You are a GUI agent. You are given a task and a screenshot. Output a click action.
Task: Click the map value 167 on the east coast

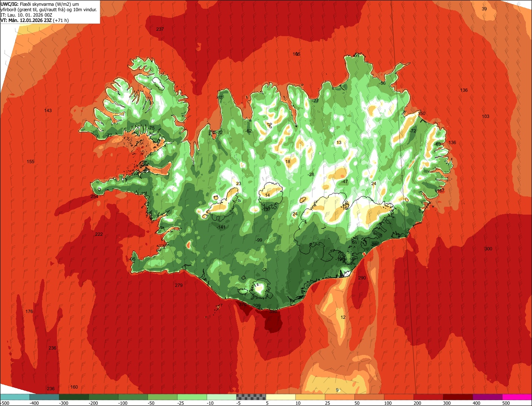click(441, 191)
